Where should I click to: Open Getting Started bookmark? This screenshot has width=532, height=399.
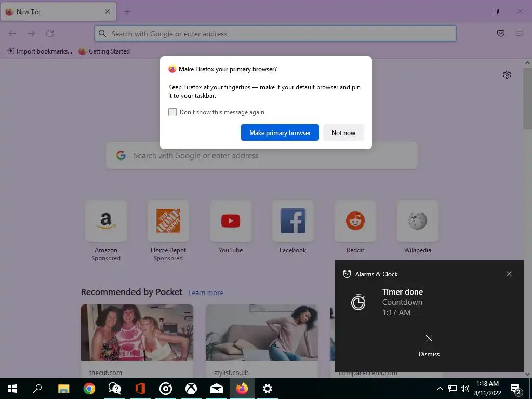104,51
